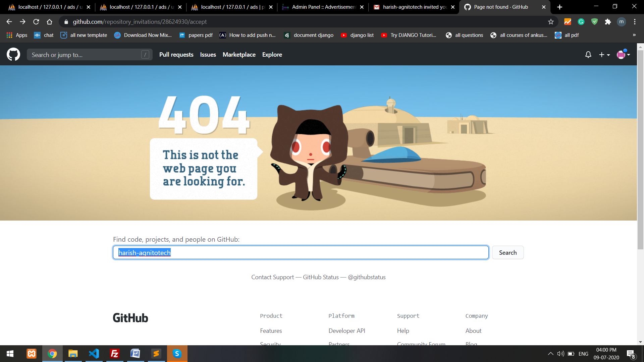
Task: Click the browser forward arrow
Action: (x=22, y=22)
